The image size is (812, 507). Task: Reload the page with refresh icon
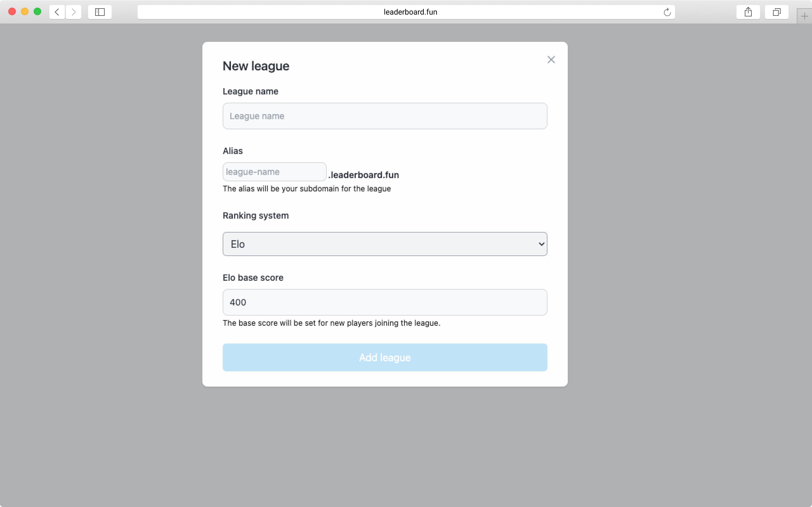click(667, 12)
